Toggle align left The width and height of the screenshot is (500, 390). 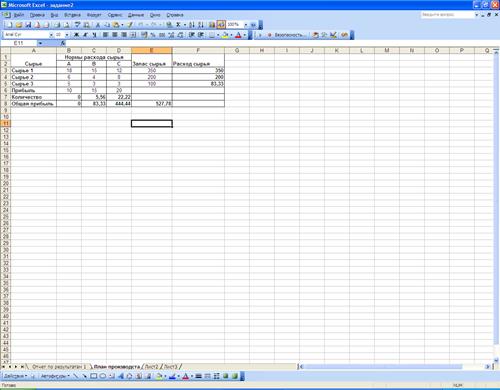[106, 35]
